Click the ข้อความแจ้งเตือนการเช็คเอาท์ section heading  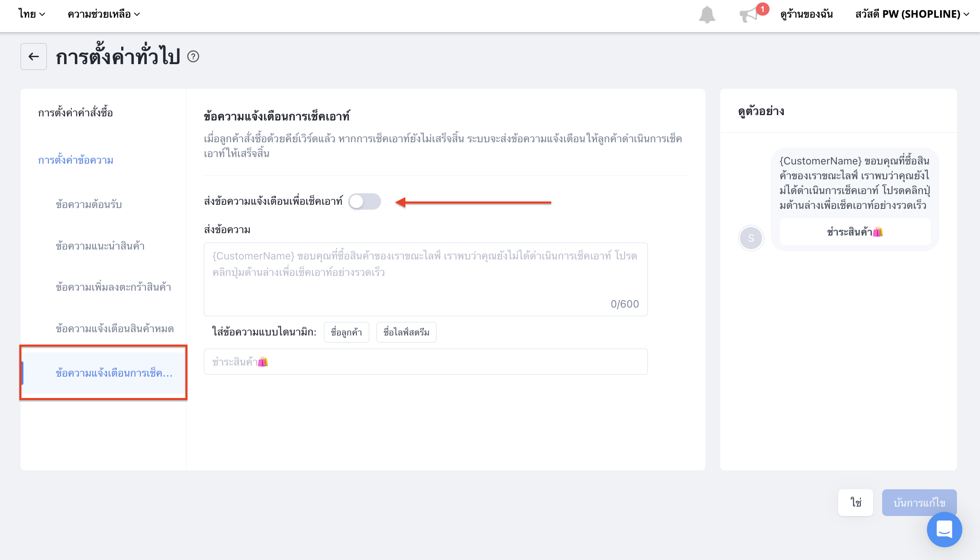[277, 116]
